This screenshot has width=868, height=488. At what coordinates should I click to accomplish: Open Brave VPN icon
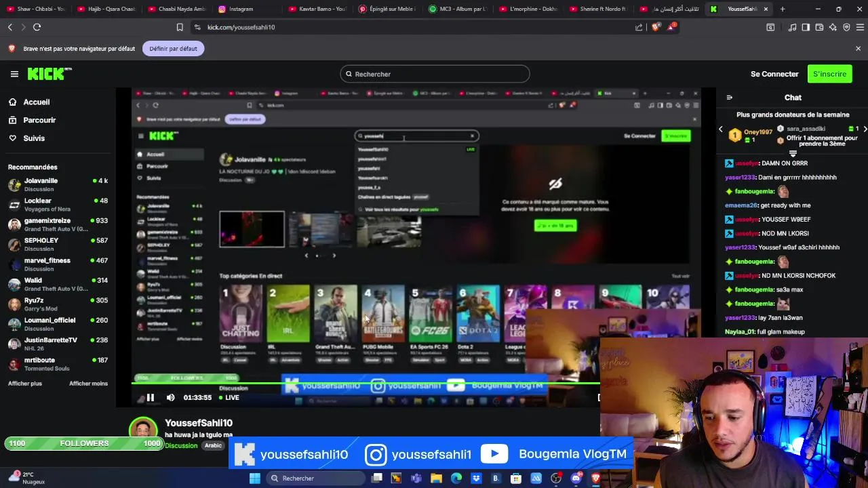tap(846, 27)
